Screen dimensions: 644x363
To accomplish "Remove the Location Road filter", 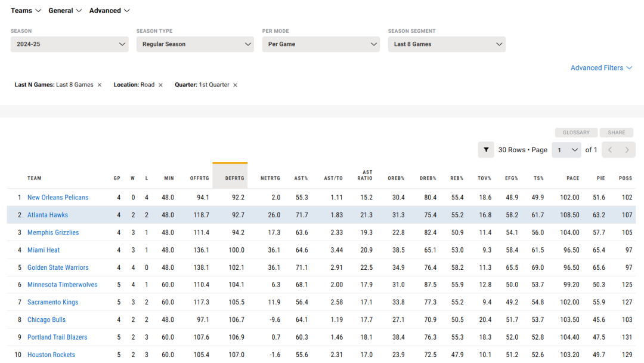I will 160,85.
